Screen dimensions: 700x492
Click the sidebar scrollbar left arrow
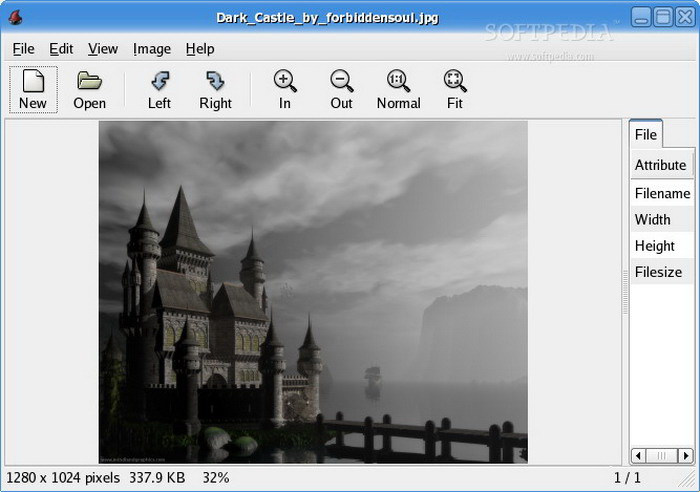[638, 456]
